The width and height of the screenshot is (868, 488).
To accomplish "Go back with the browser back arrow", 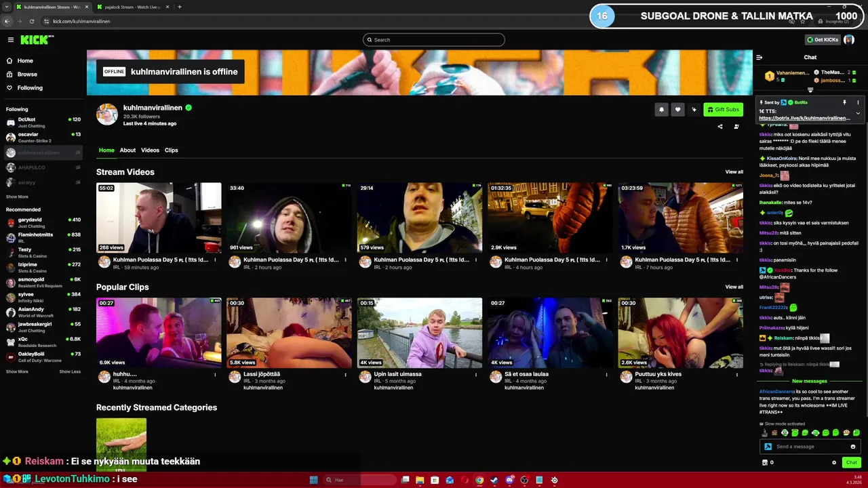I will click(x=7, y=21).
